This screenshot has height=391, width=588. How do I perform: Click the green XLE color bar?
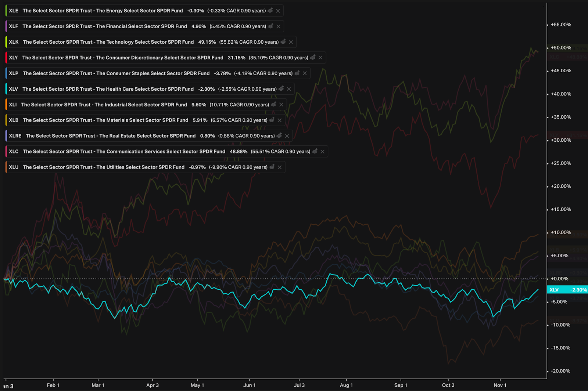coord(6,11)
